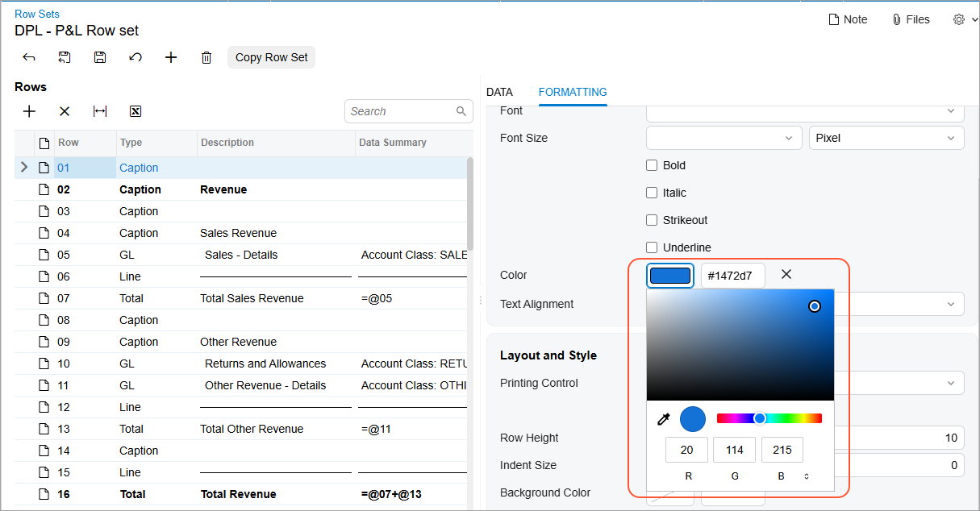Open the Font Size dropdown
The height and width of the screenshot is (511, 980).
[724, 138]
